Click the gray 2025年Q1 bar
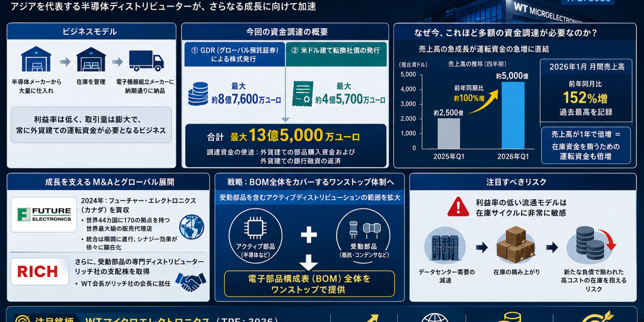The width and height of the screenshot is (644, 322). [449, 133]
